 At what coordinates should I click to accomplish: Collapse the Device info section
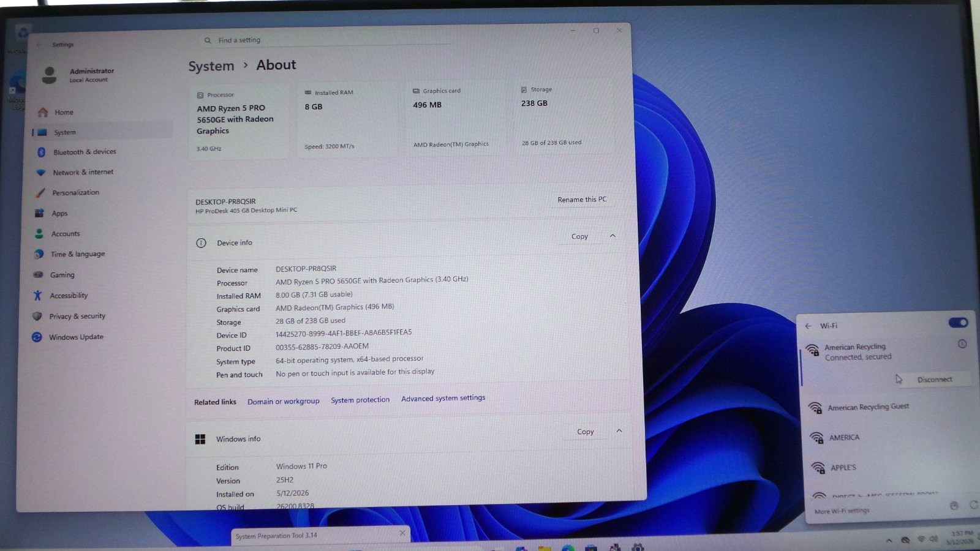pyautogui.click(x=612, y=236)
